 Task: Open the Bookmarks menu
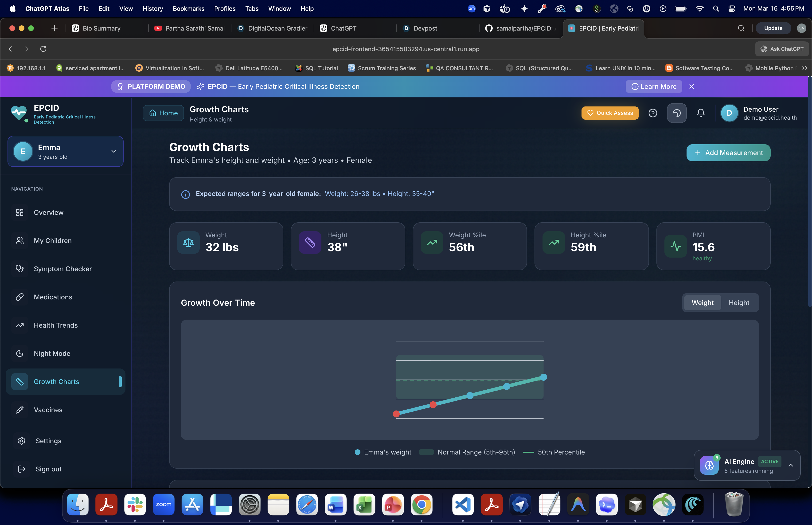point(188,8)
